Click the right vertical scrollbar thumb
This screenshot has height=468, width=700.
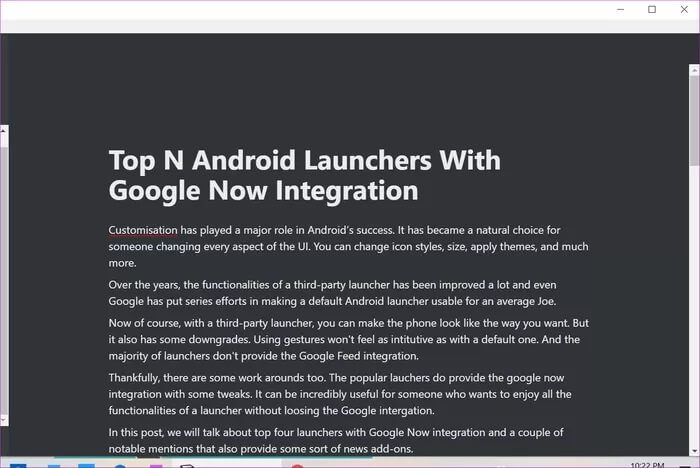point(694,121)
